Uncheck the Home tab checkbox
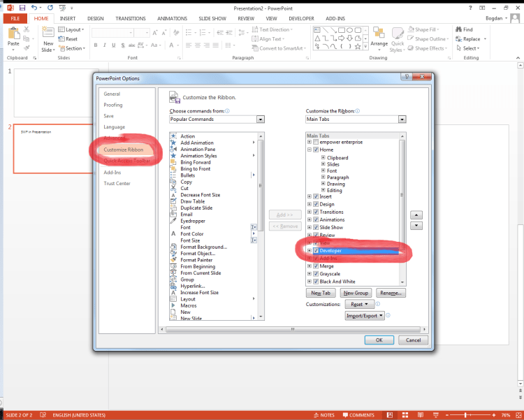The height and width of the screenshot is (420, 524). (316, 150)
